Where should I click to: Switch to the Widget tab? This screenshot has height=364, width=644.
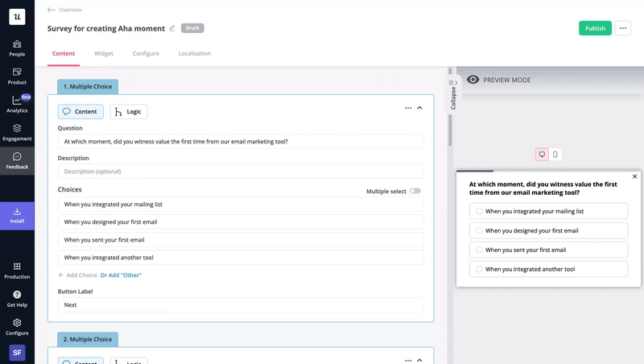pos(104,54)
